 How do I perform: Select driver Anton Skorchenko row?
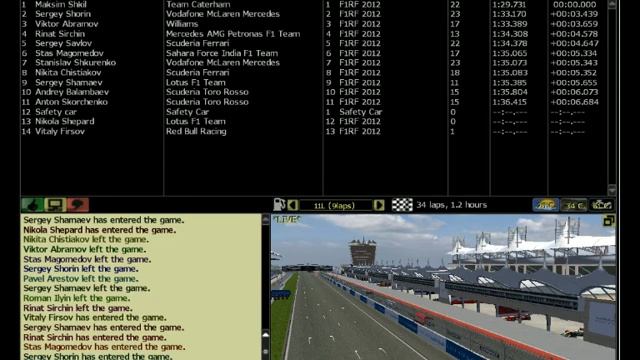click(x=71, y=102)
